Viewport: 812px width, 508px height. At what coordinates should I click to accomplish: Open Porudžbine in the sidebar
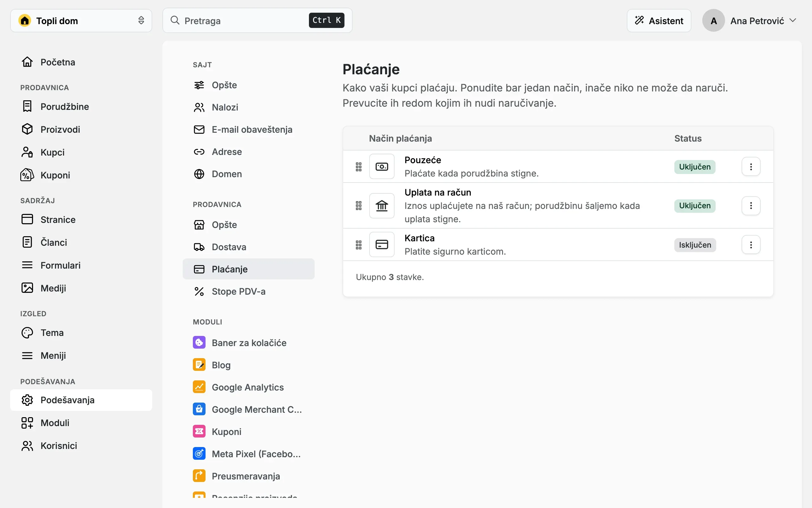pyautogui.click(x=81, y=106)
